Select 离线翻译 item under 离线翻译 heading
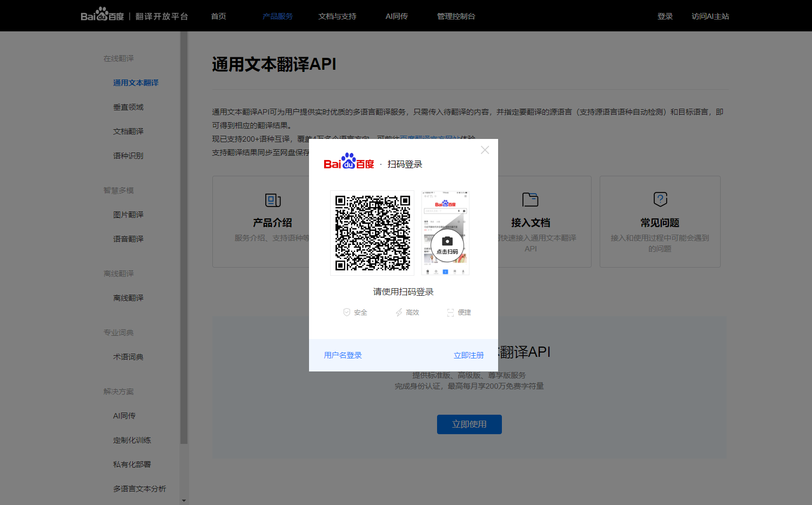 point(128,298)
